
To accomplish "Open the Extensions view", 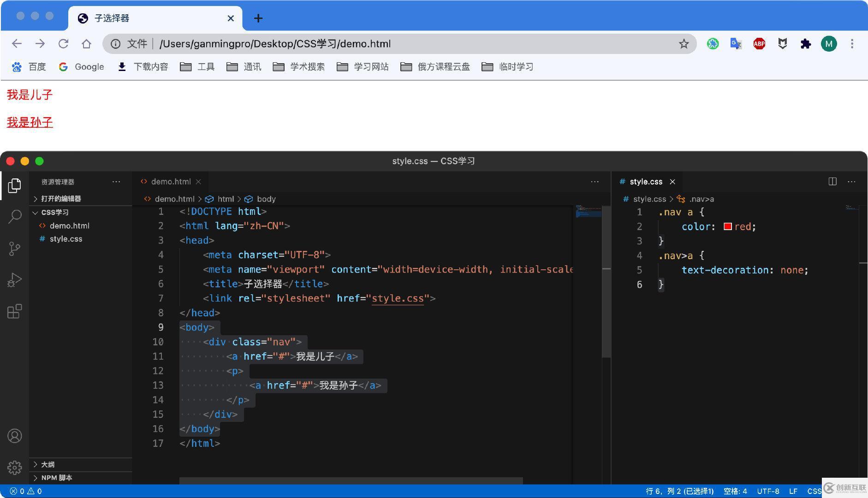I will (15, 311).
